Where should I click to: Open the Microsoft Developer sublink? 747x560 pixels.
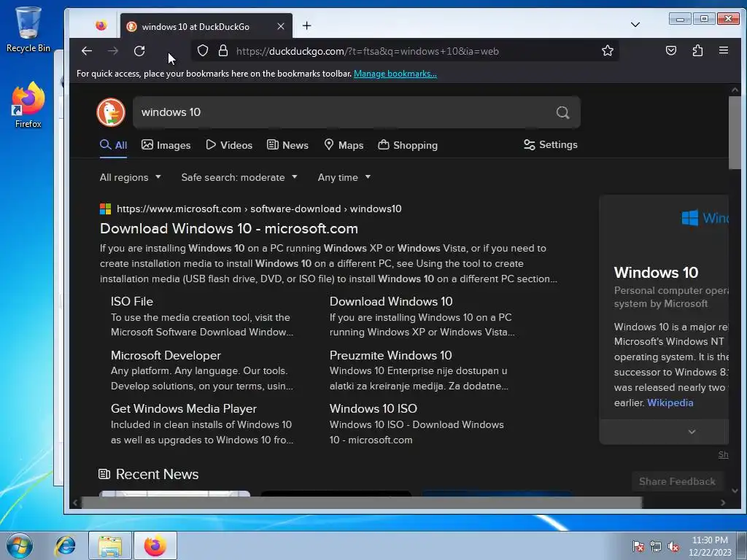click(166, 355)
